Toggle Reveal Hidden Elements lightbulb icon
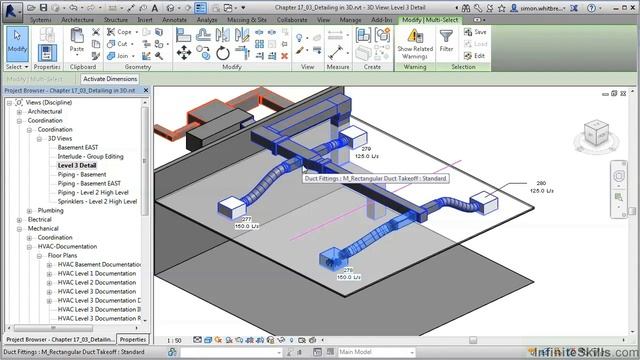 [x=291, y=340]
